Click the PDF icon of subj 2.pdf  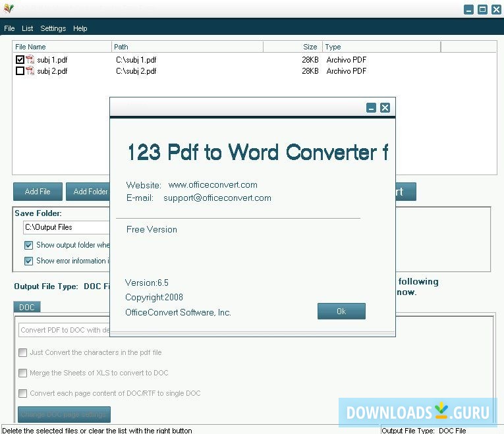click(x=30, y=70)
